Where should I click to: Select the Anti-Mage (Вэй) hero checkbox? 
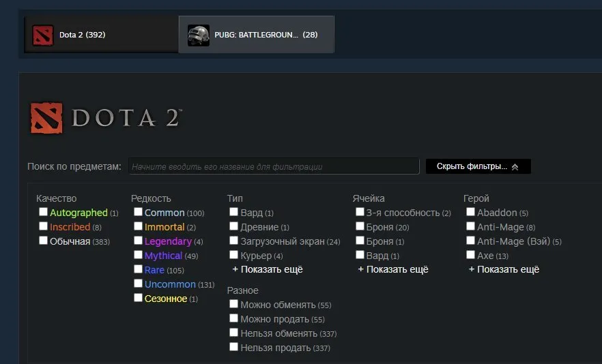[471, 240]
